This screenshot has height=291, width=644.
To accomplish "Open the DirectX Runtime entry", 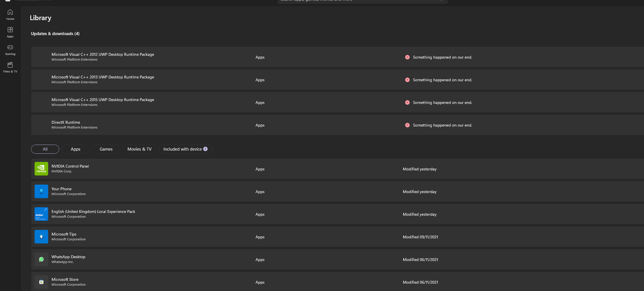I will (x=337, y=125).
